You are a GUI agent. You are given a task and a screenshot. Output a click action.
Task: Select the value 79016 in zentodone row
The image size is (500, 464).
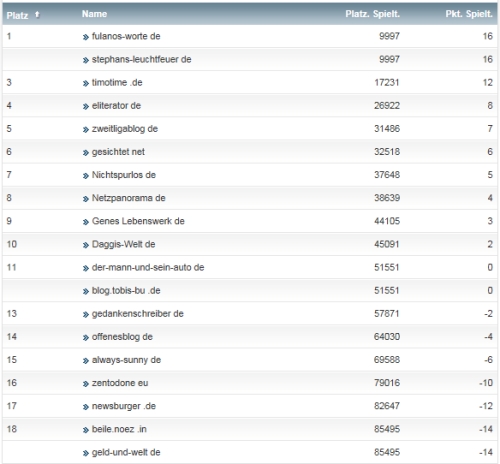coord(387,383)
